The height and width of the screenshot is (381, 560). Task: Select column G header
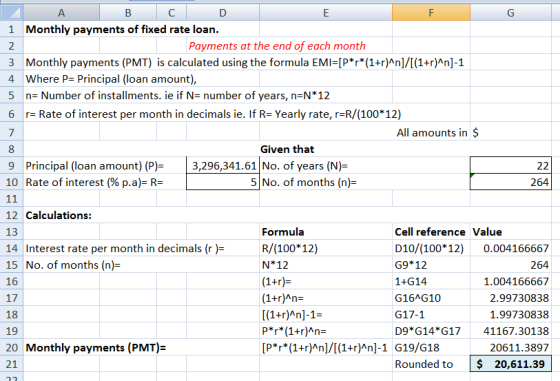tap(511, 13)
